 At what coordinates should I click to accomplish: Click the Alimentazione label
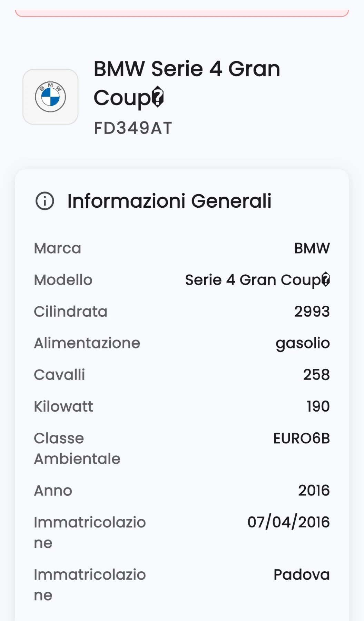pos(87,343)
